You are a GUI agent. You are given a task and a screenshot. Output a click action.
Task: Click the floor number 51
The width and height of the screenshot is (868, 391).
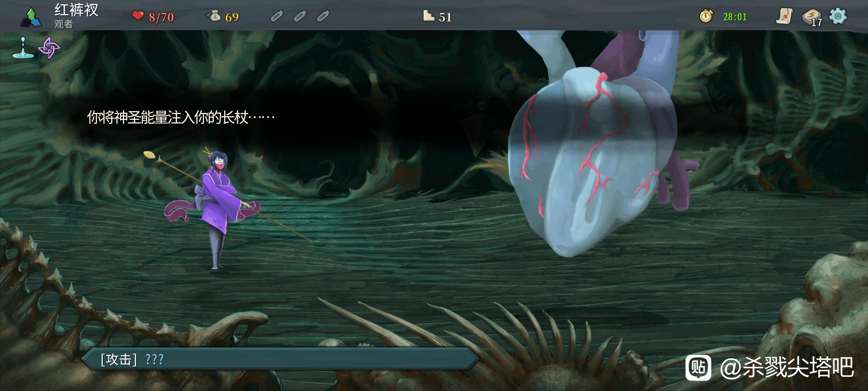(445, 17)
